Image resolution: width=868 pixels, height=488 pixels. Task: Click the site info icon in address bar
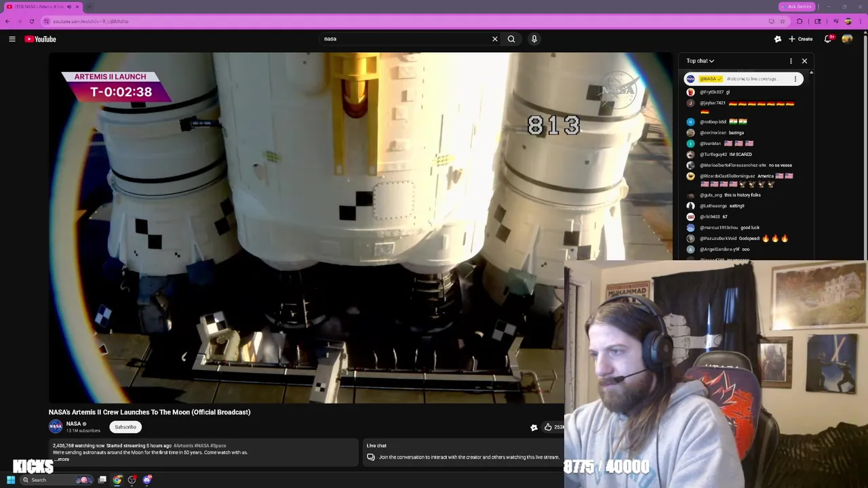tap(47, 21)
